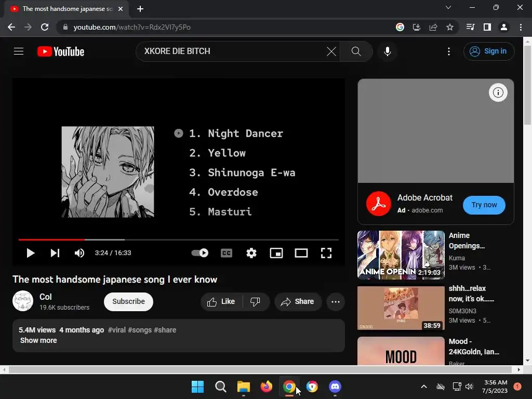Open the YouTube guide hamburger menu
The height and width of the screenshot is (399, 532).
point(19,51)
